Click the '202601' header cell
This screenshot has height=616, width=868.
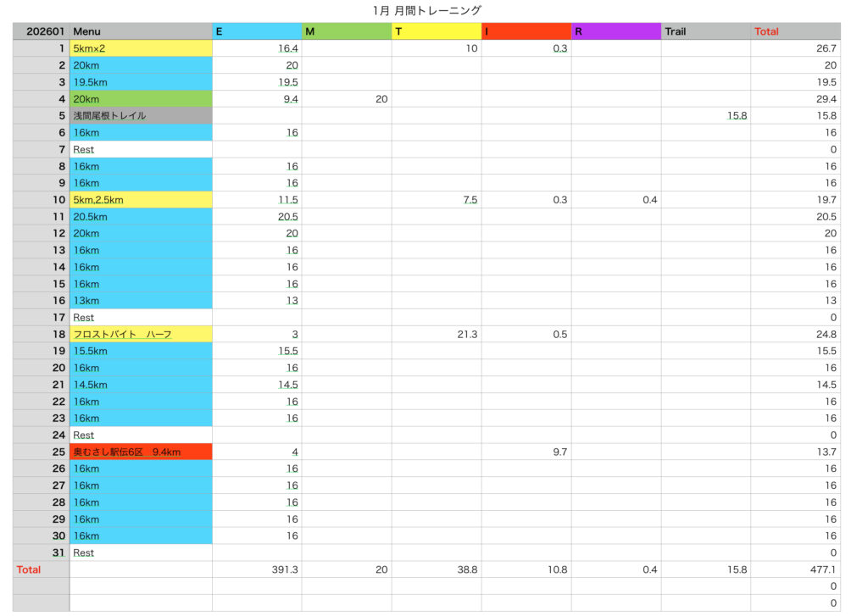(x=42, y=31)
